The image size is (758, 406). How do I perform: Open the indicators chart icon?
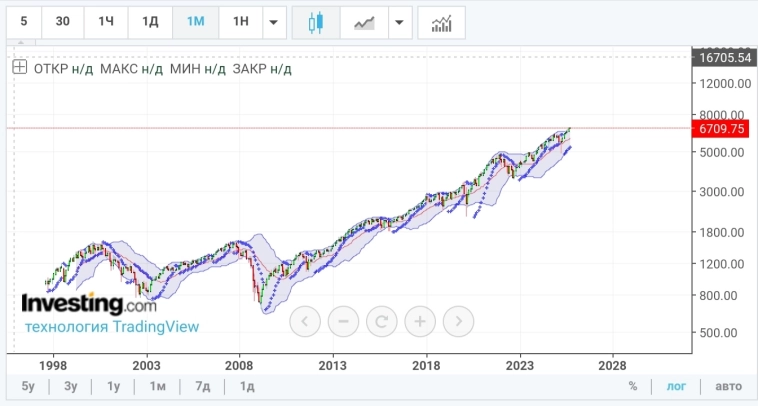[x=441, y=22]
